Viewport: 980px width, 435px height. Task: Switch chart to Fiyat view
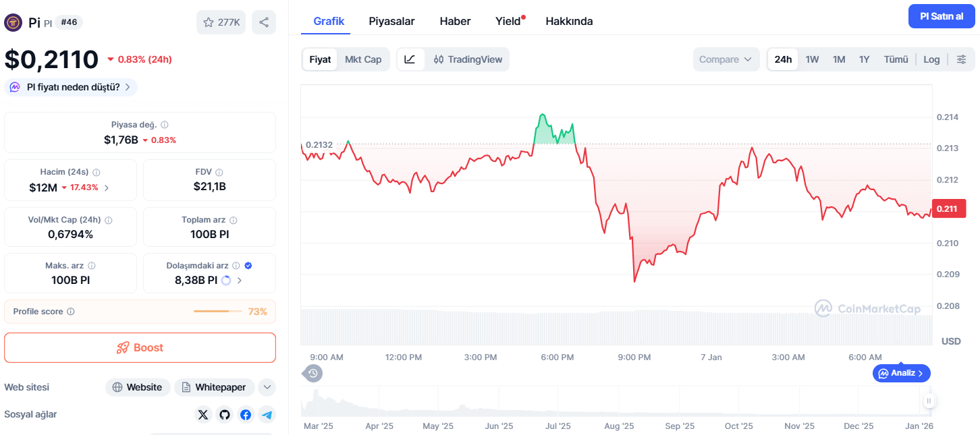coord(320,59)
